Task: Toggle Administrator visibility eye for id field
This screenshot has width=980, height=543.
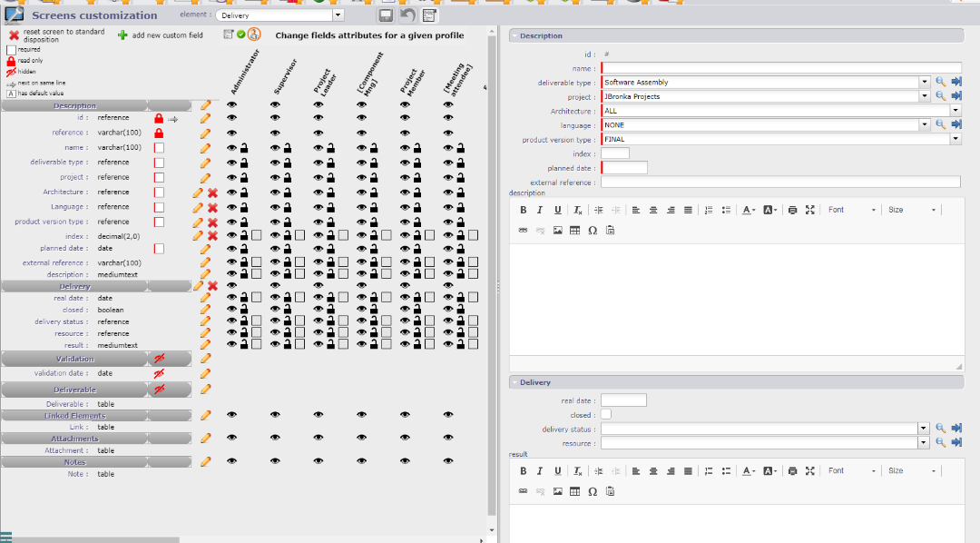Action: tap(232, 118)
